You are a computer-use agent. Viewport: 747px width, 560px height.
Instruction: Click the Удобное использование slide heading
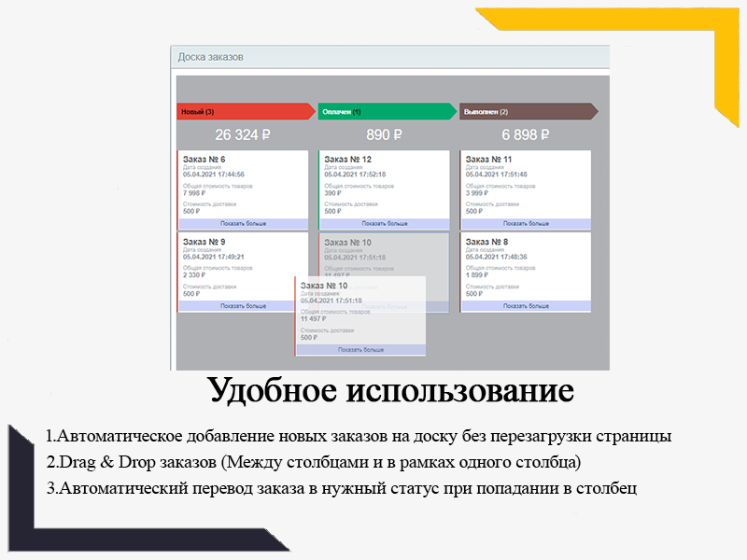coord(389,389)
